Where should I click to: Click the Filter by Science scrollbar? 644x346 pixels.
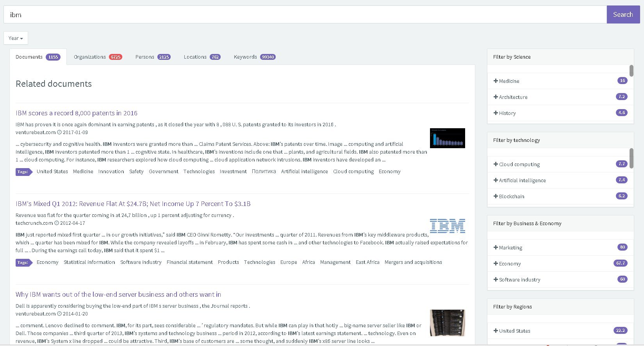[x=632, y=71]
